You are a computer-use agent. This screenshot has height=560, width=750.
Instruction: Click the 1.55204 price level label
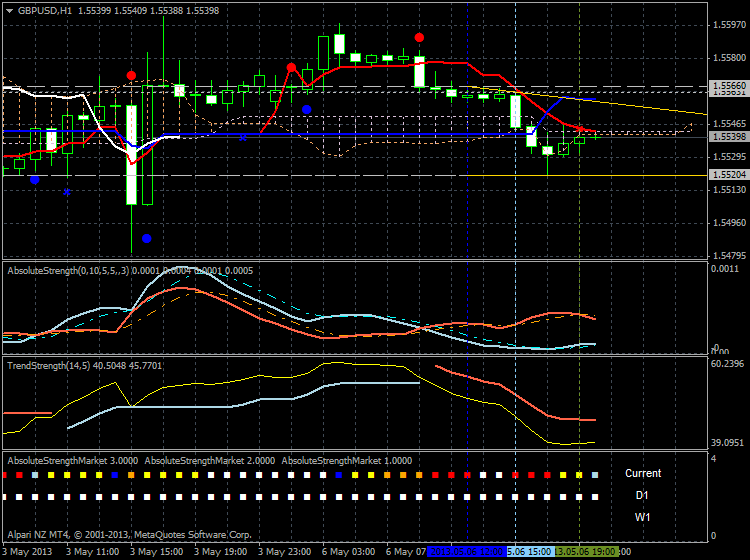729,175
